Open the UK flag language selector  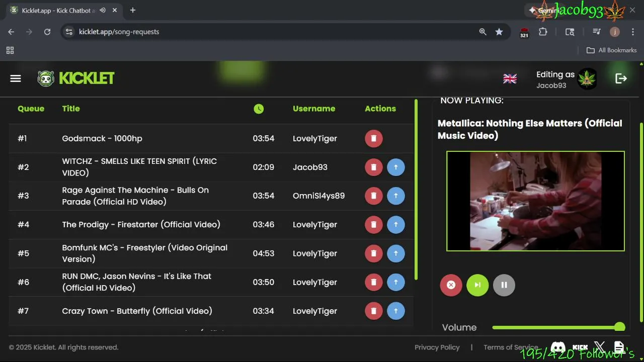click(510, 78)
